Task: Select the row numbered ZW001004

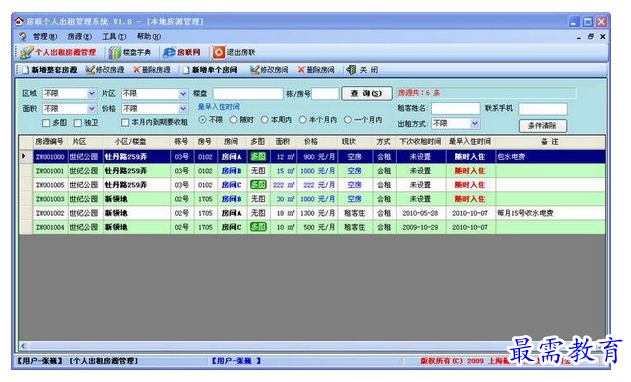Action: click(x=312, y=227)
